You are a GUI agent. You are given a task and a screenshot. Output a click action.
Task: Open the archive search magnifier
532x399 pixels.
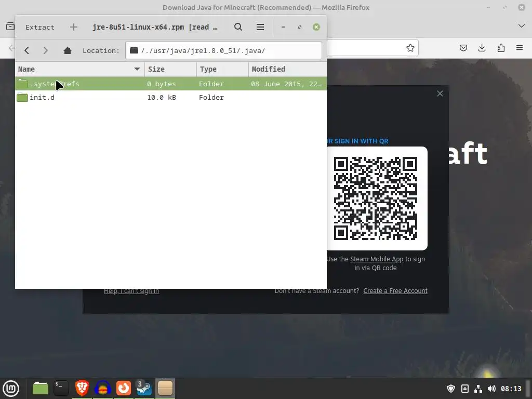238,27
